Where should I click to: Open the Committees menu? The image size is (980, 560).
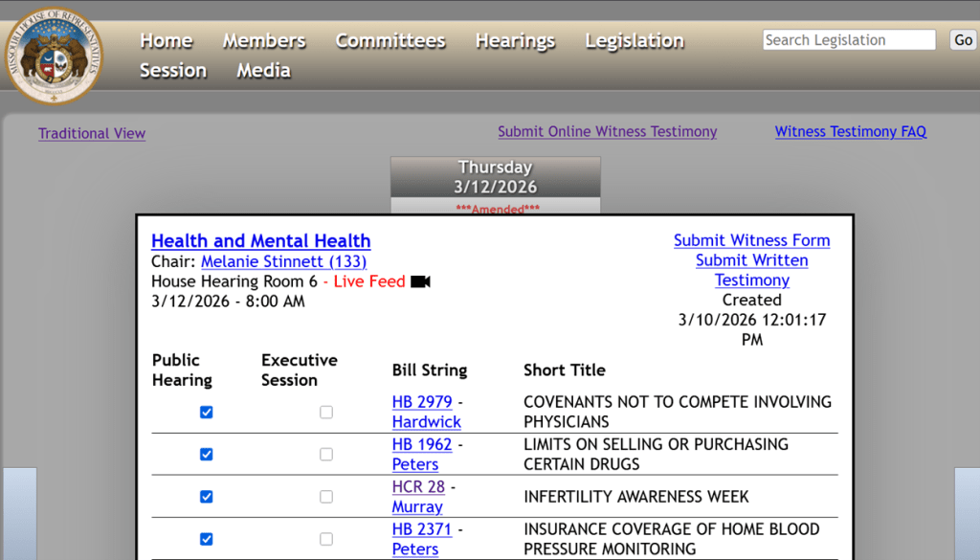[x=390, y=40]
